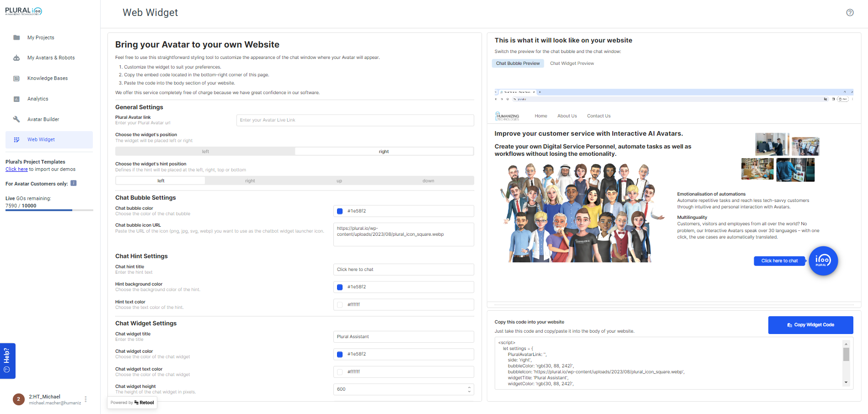Click the Plural.io logo
Screen dimensions: 868x414
tap(24, 11)
